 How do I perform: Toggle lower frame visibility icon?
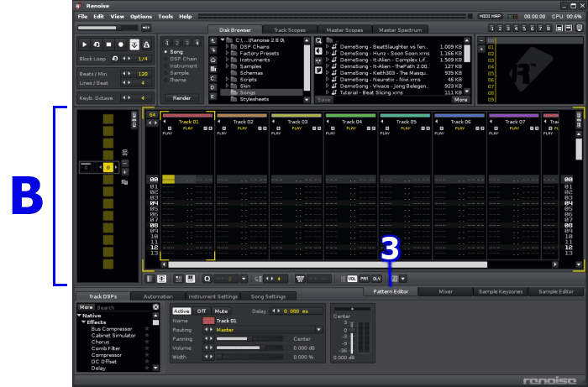point(569,28)
